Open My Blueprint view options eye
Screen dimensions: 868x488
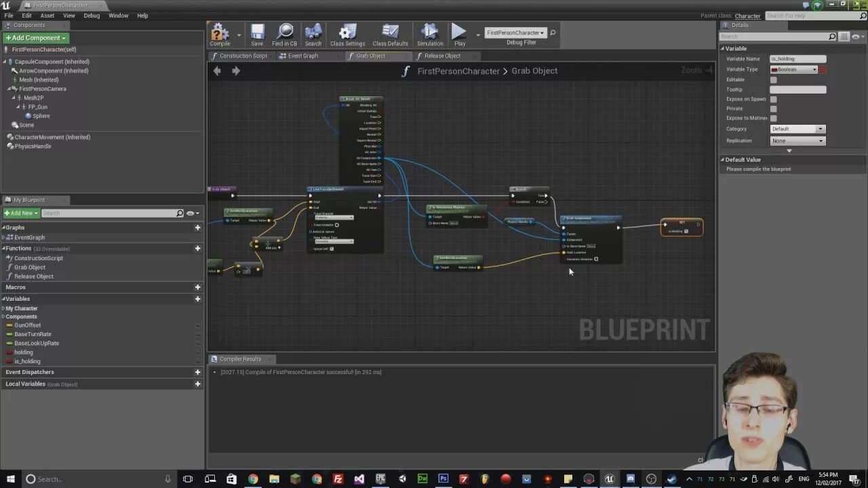(x=192, y=213)
